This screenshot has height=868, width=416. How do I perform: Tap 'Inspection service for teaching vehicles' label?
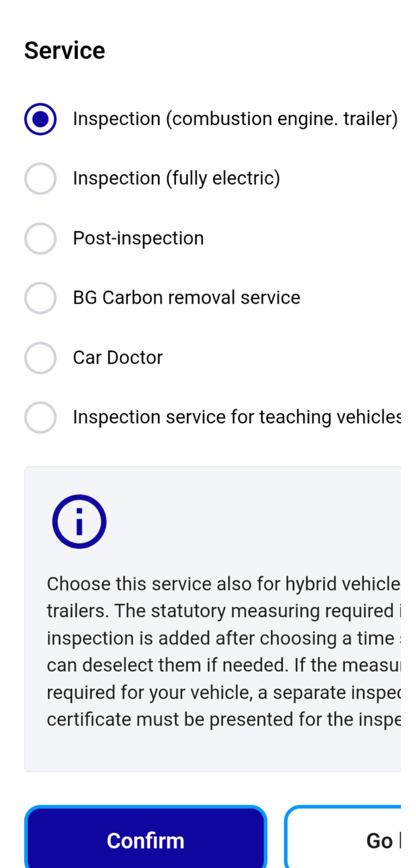(x=237, y=417)
